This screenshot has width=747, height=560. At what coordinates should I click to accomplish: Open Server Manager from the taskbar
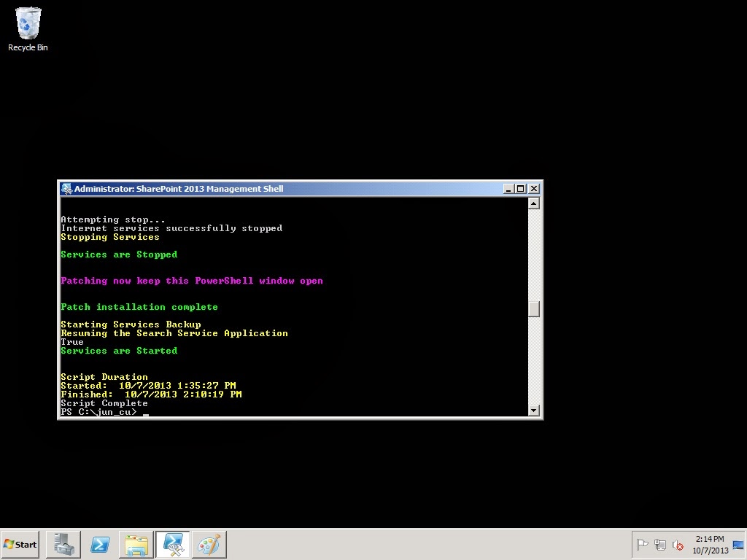(x=63, y=545)
